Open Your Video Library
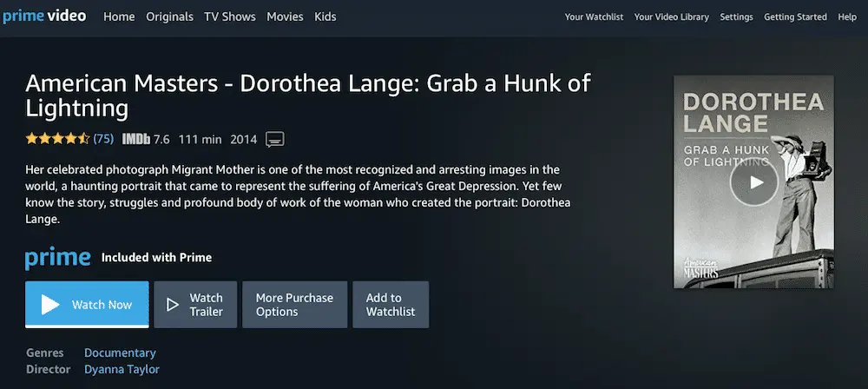 tap(672, 17)
